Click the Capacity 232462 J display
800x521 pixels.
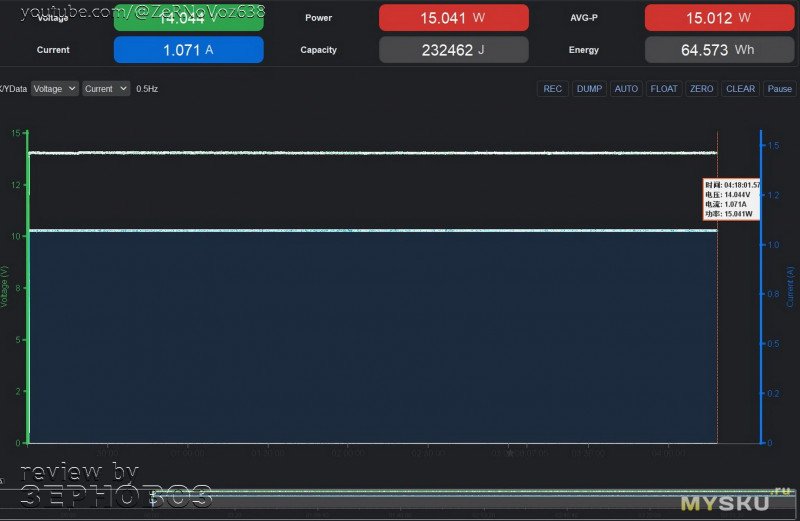[454, 50]
